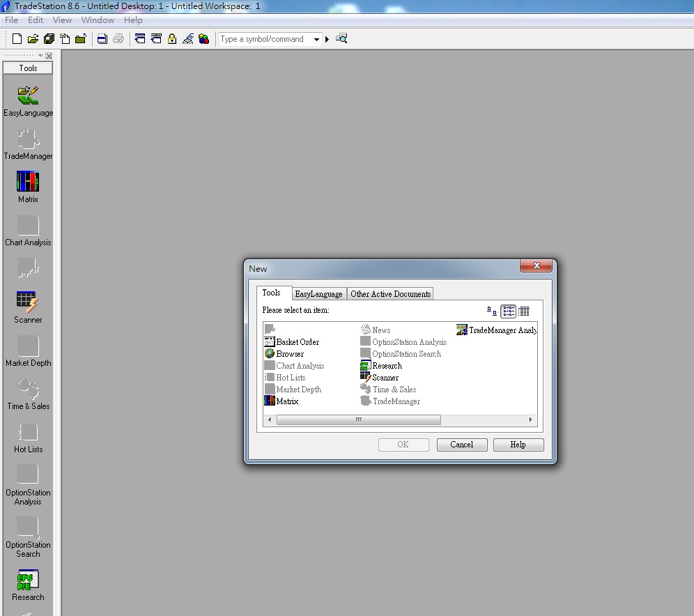Click the scroll left arrow in New dialog
Screen dimensions: 694x616
point(270,419)
